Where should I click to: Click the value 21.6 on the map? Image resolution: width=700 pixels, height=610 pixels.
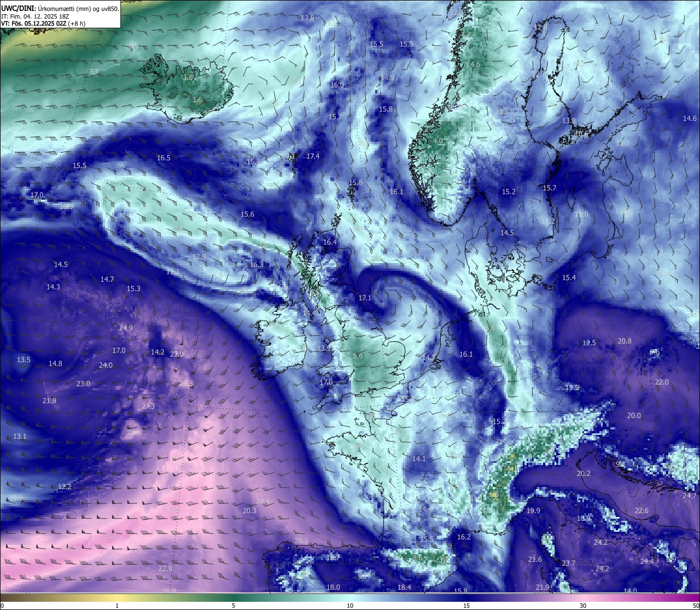pos(535,560)
